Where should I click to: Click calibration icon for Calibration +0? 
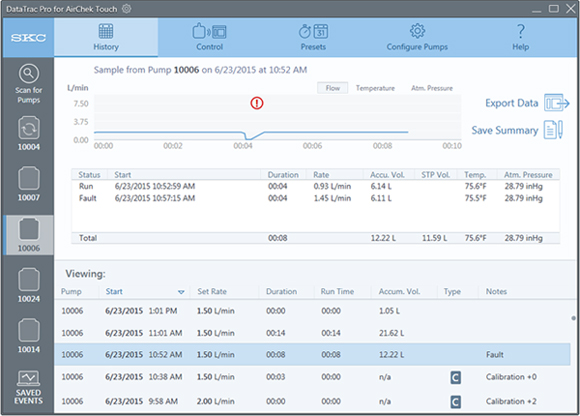[455, 378]
